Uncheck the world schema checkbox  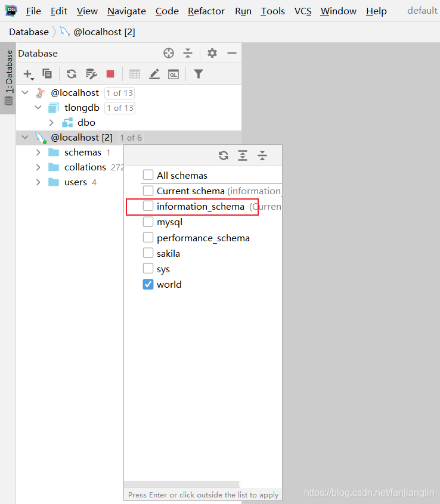pyautogui.click(x=148, y=284)
